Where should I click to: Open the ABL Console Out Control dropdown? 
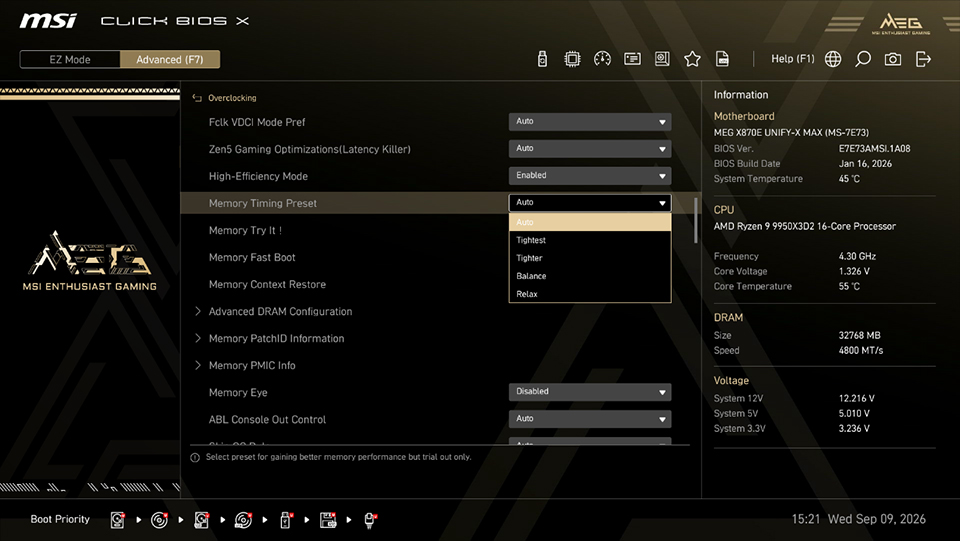pos(590,419)
